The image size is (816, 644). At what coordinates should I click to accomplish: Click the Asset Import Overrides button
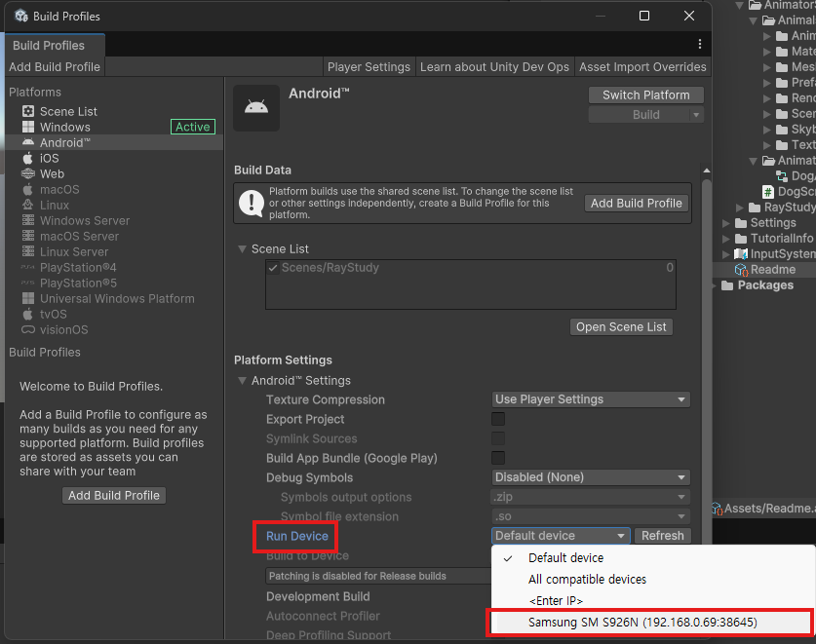[x=642, y=67]
